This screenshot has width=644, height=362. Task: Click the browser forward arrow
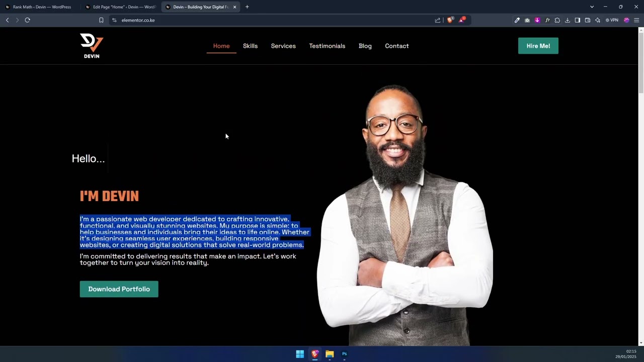(x=17, y=20)
